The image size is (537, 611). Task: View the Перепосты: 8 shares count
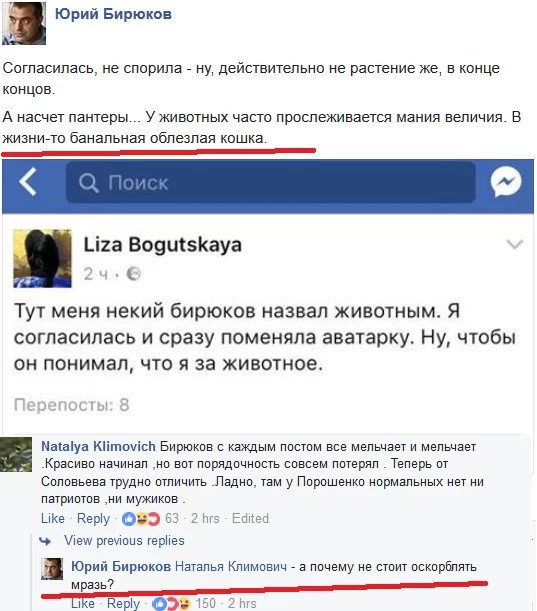coord(71,405)
